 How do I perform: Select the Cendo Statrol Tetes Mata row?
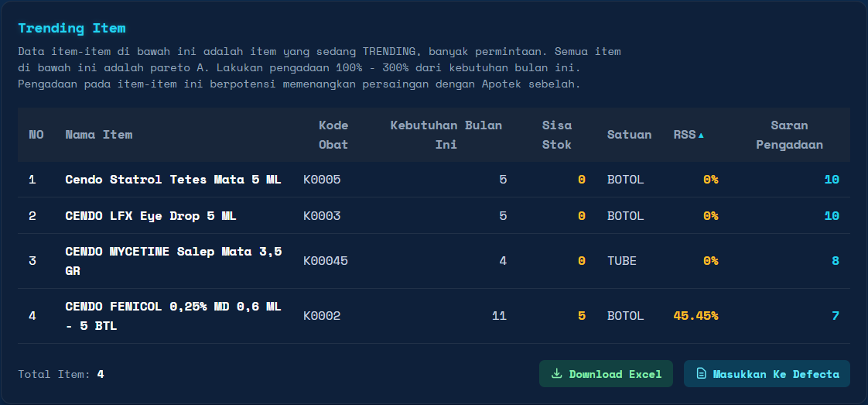(x=173, y=180)
